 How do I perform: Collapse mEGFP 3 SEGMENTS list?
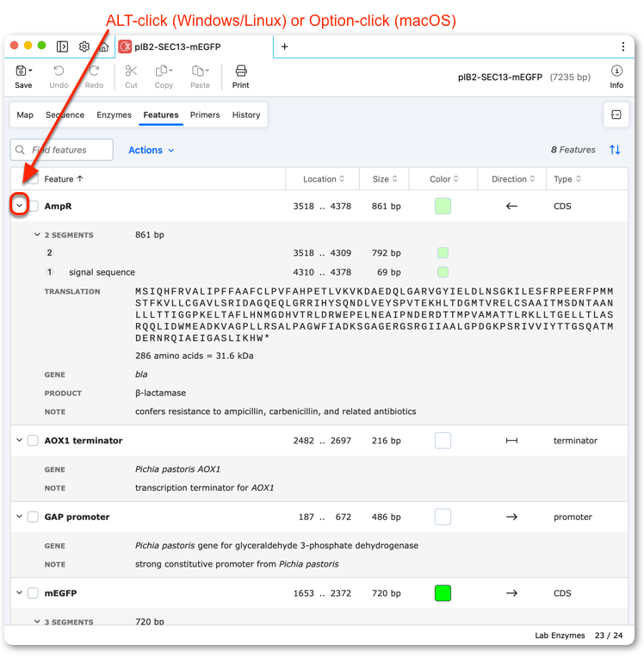click(37, 622)
